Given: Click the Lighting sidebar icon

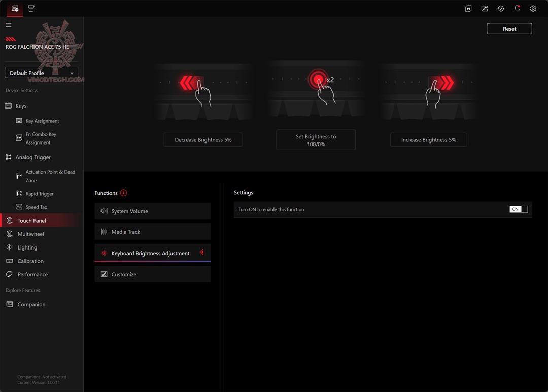Looking at the screenshot, I should tap(10, 247).
